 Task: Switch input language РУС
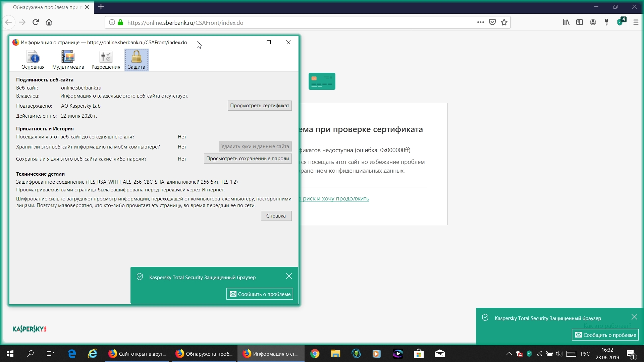585,354
